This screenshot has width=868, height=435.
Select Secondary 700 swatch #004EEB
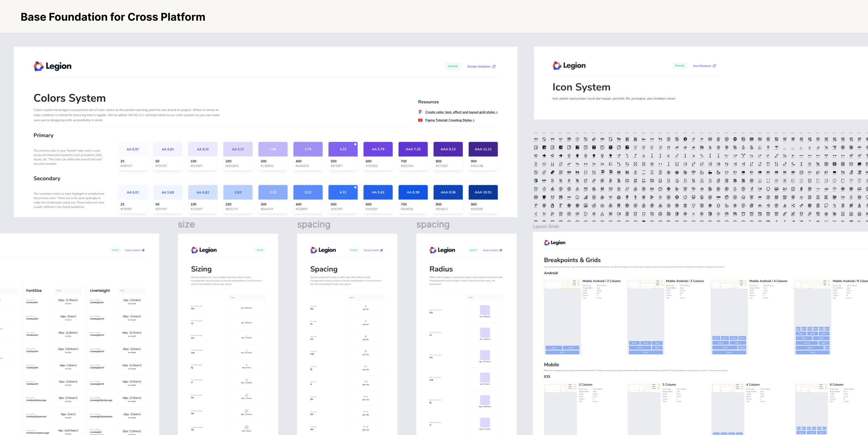(x=413, y=199)
